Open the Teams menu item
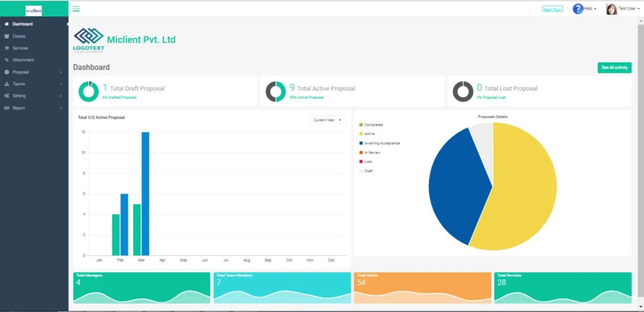Image resolution: width=644 pixels, height=312 pixels. (19, 84)
